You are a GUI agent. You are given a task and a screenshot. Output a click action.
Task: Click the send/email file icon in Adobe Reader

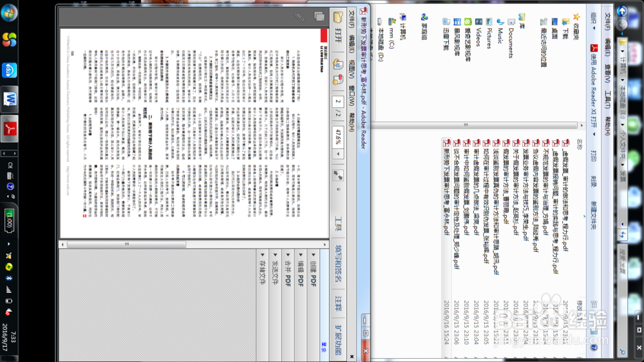click(338, 80)
